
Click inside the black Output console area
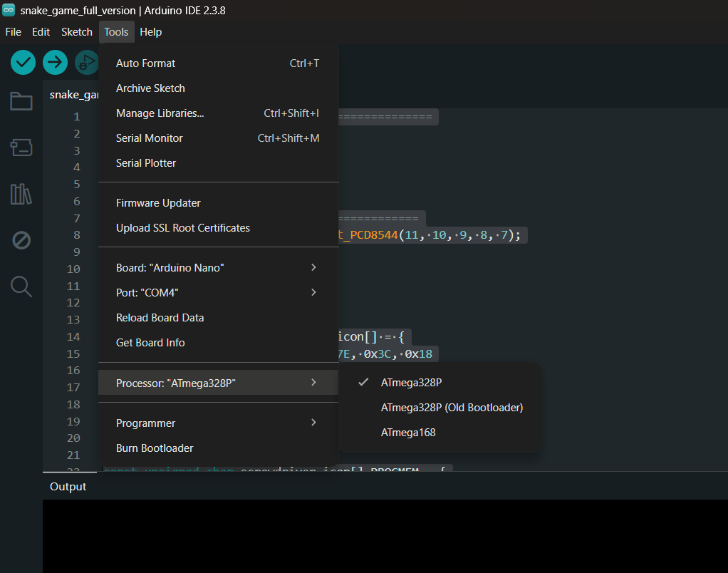click(x=385, y=536)
